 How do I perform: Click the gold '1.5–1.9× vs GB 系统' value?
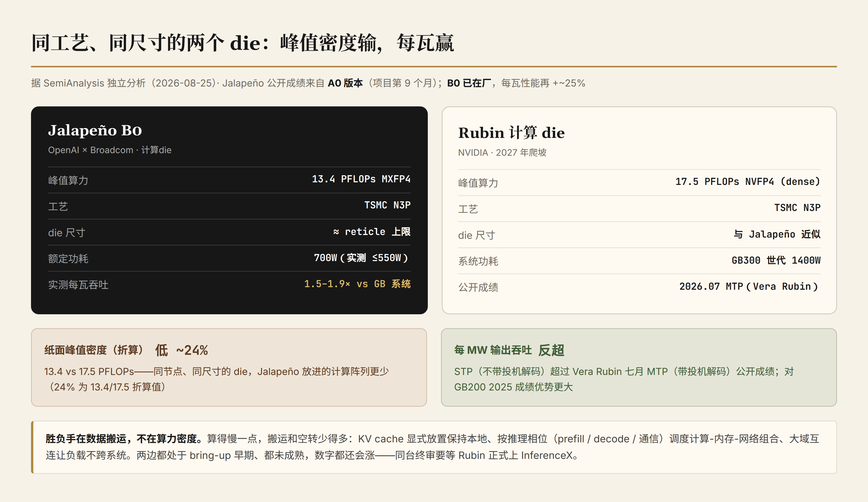click(357, 284)
